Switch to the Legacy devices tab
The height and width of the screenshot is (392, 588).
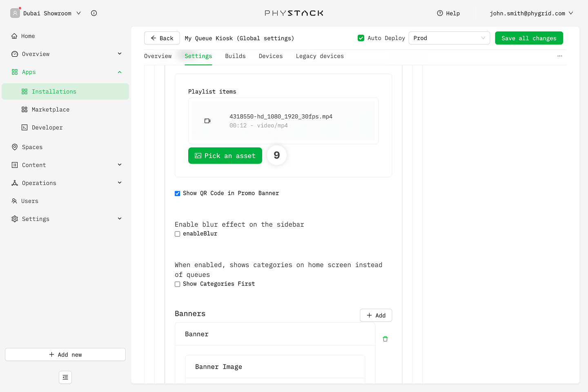click(320, 56)
